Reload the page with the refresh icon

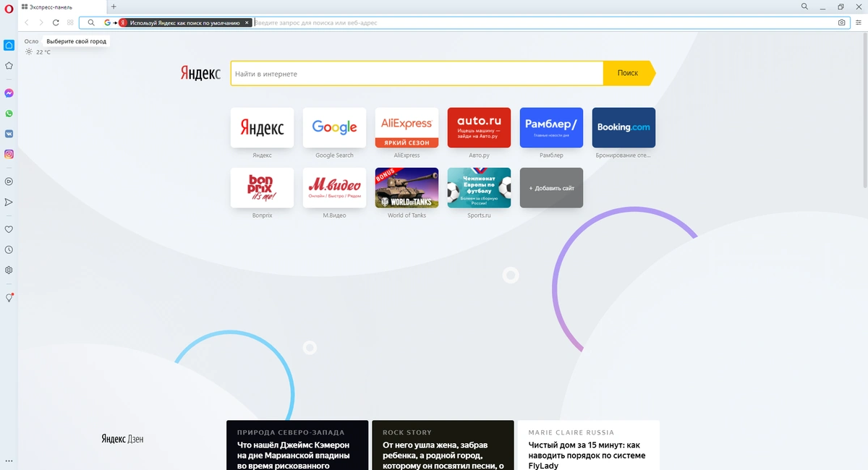coord(56,22)
